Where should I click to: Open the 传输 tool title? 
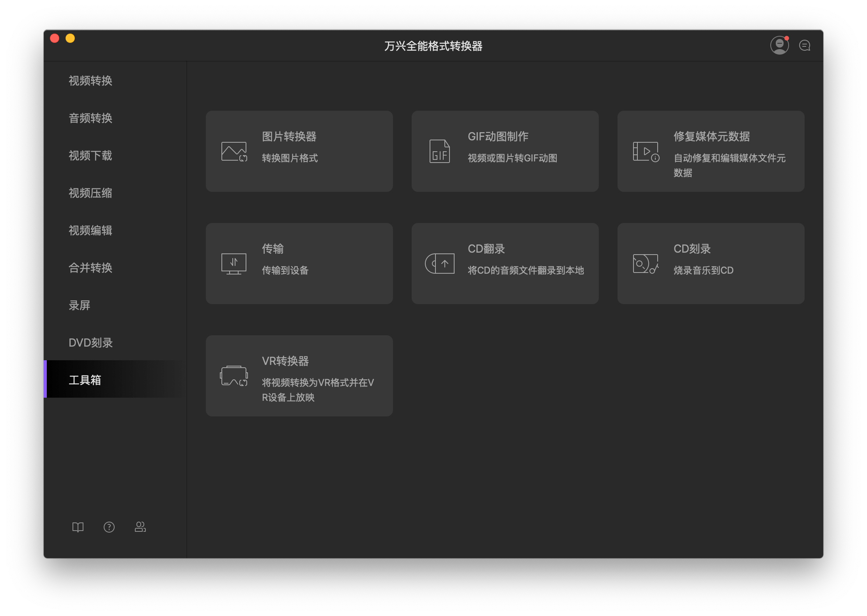click(273, 249)
